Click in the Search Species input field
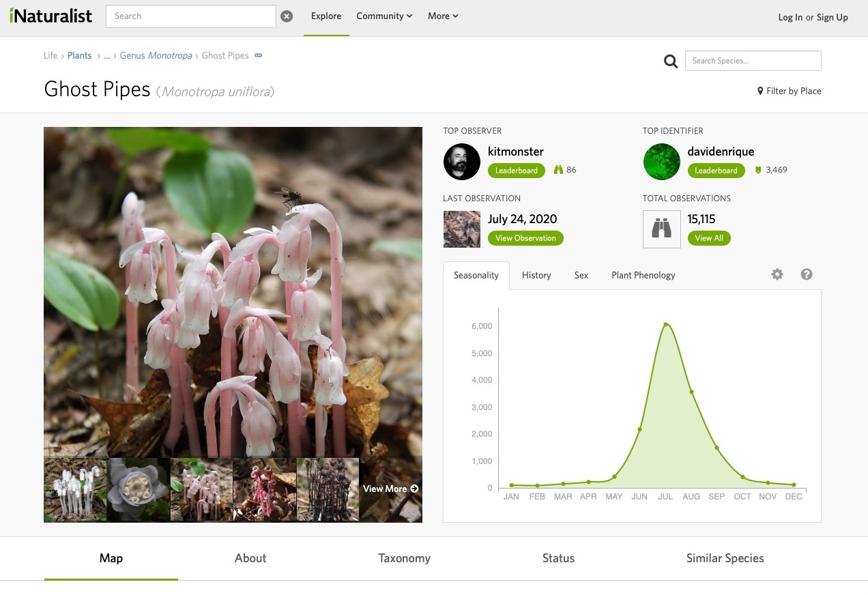 coord(753,61)
